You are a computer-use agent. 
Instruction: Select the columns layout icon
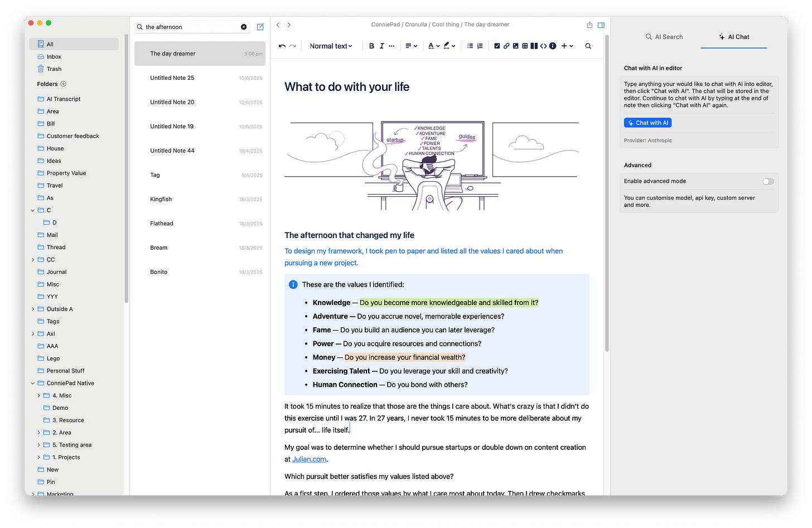tap(534, 46)
